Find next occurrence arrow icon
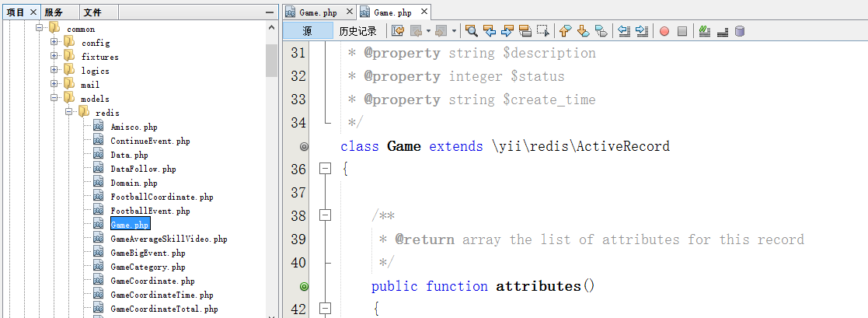The height and width of the screenshot is (318, 868). [x=507, y=31]
